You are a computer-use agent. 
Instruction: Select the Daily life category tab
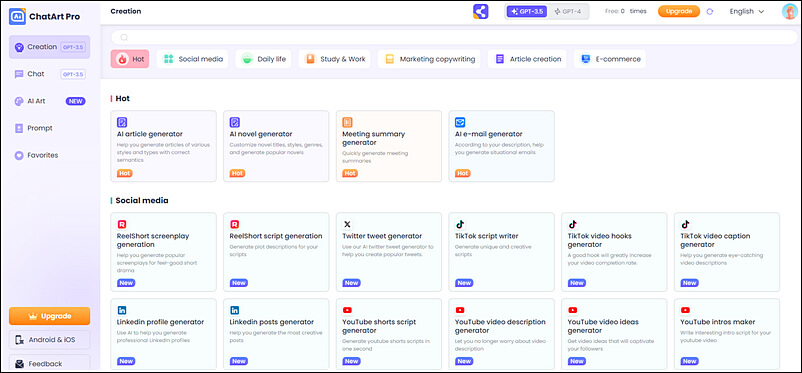tap(263, 59)
